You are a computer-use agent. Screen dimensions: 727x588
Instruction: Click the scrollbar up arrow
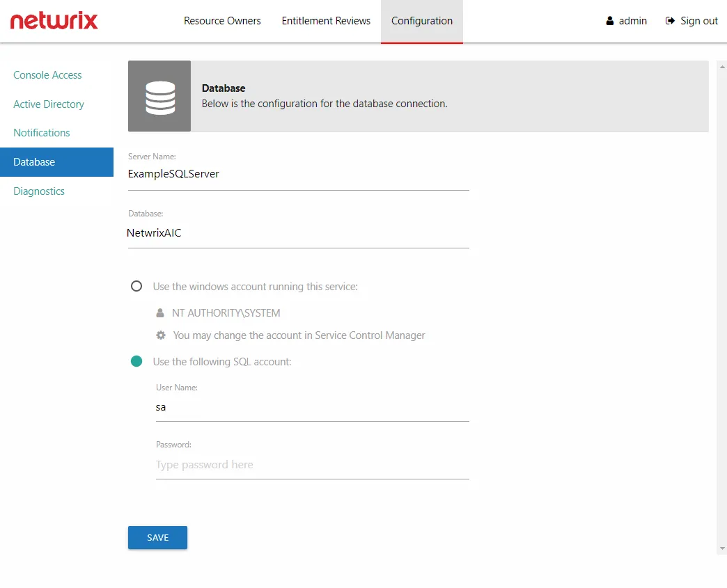[x=722, y=67]
